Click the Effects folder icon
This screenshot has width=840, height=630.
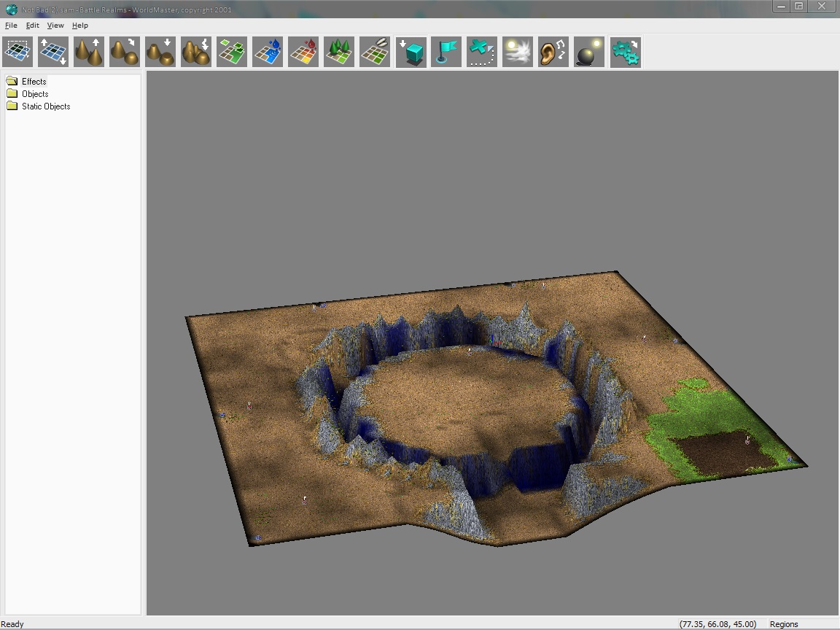pyautogui.click(x=12, y=82)
